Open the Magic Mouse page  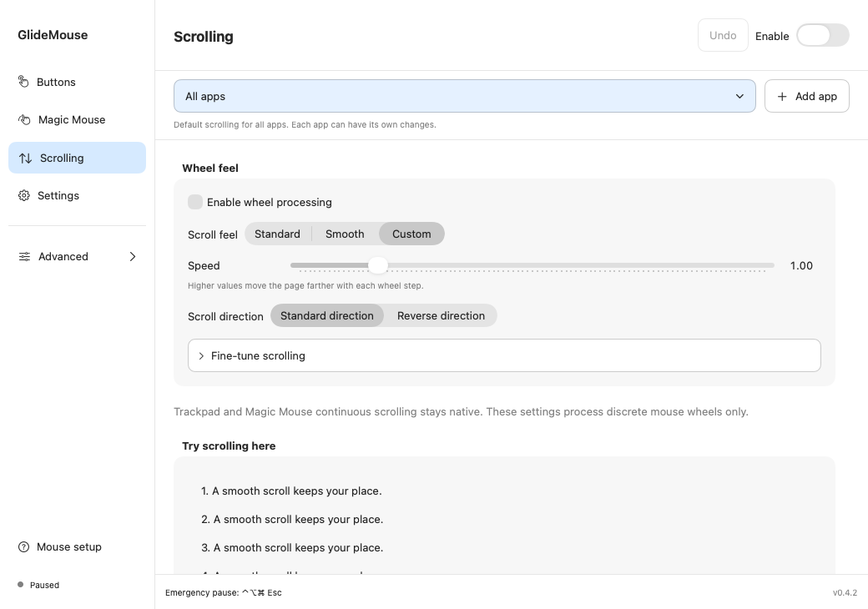(x=77, y=119)
